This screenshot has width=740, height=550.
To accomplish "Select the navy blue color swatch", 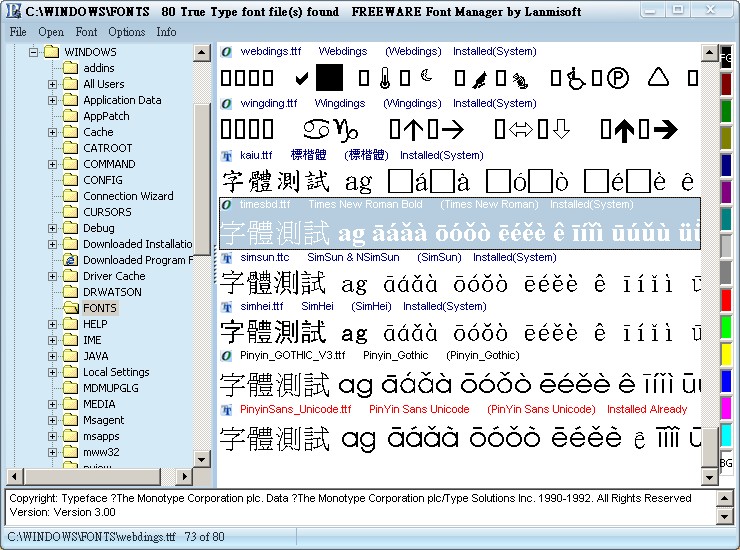I will (726, 165).
